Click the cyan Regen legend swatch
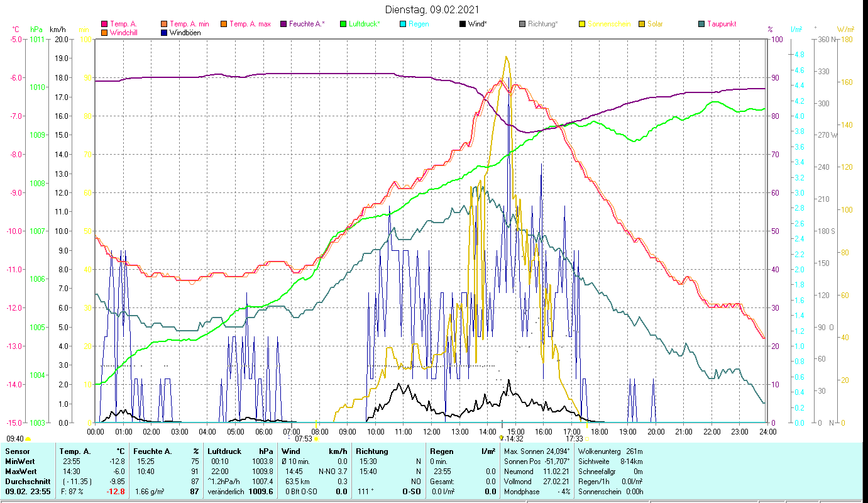This screenshot has width=868, height=503. (404, 24)
